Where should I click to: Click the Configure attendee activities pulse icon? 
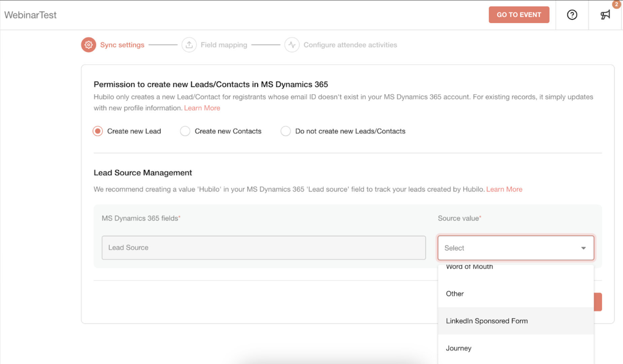(x=292, y=45)
